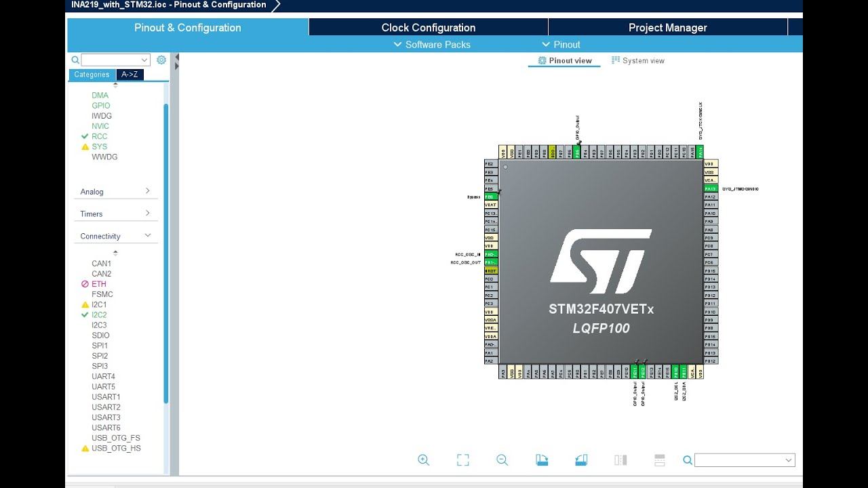Fit the chip to the view
The width and height of the screenshot is (868, 488).
pos(463,460)
